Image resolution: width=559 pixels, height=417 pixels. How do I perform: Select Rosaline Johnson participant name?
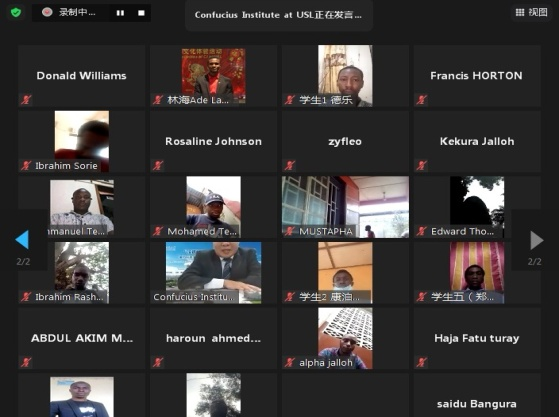[213, 141]
